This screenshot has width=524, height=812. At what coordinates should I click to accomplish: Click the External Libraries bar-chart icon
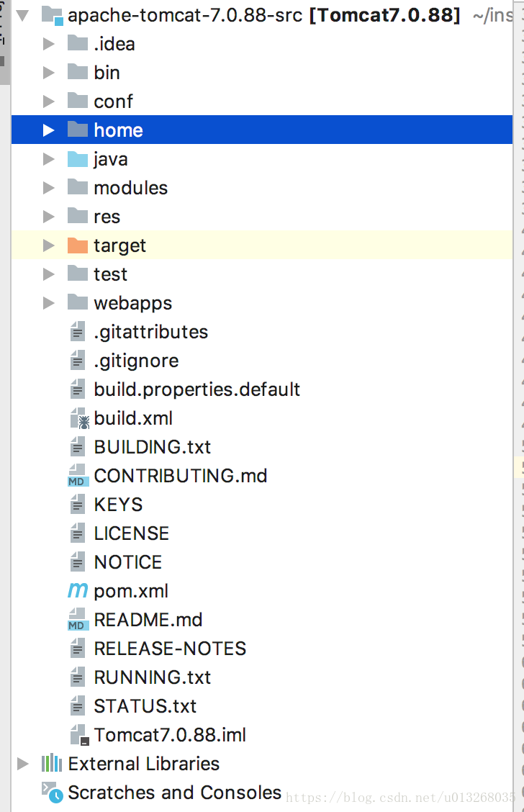(52, 763)
